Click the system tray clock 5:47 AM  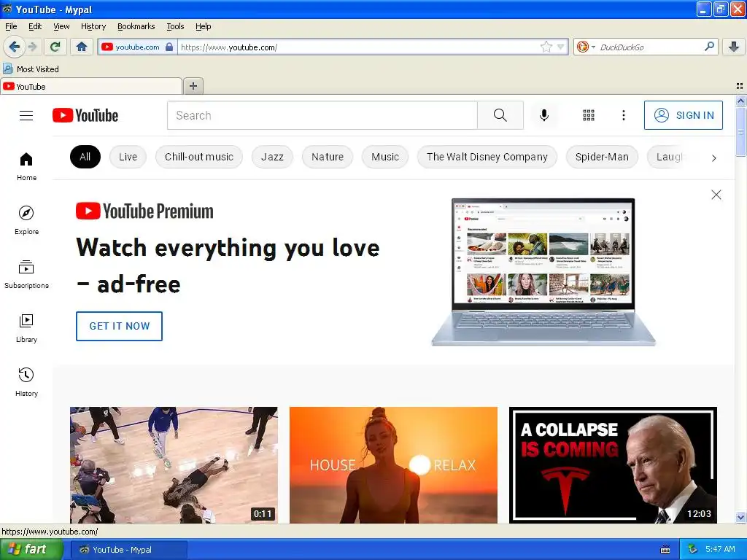click(720, 549)
